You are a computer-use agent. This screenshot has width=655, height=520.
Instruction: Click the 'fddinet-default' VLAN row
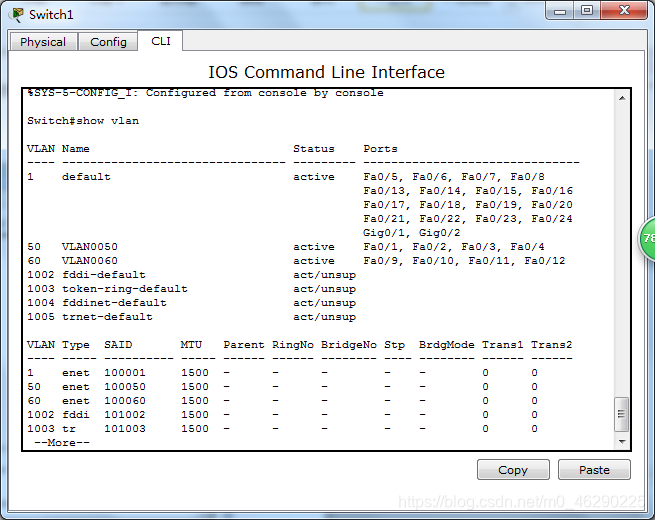[191, 303]
